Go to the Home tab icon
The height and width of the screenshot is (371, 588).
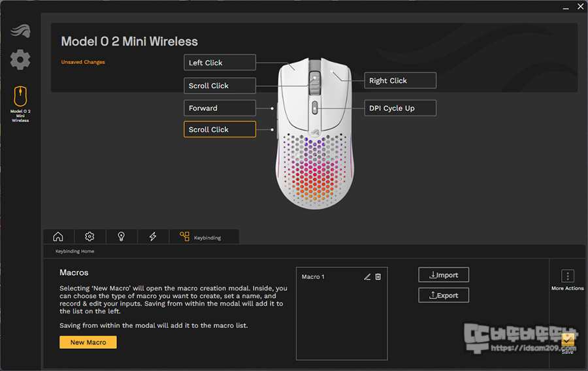[58, 236]
